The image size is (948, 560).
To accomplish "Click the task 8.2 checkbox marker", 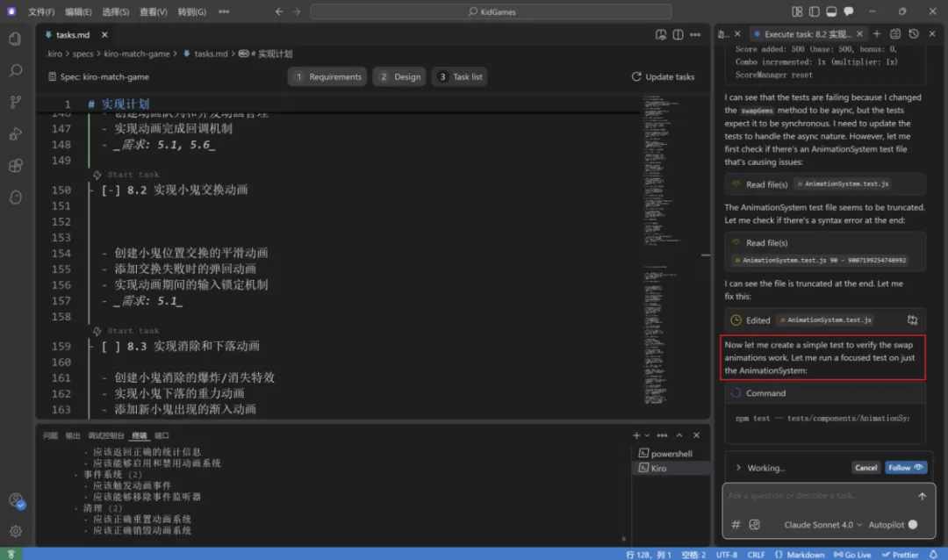I will [111, 190].
